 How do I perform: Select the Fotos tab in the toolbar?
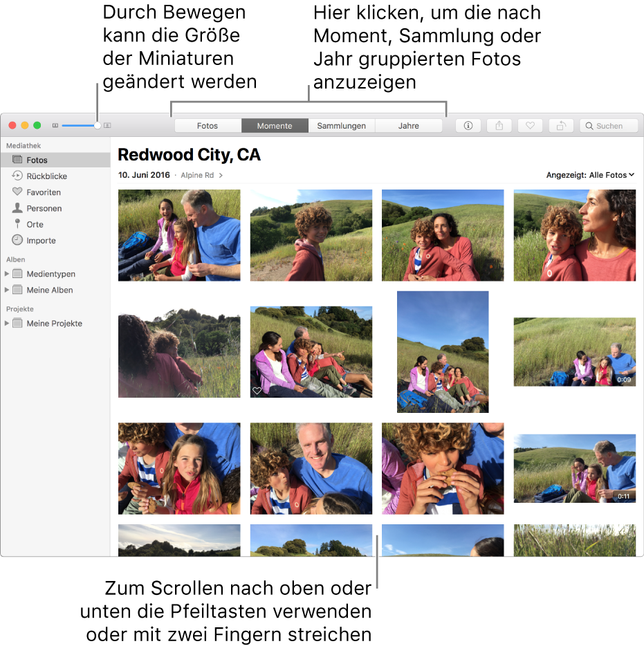coord(208,126)
